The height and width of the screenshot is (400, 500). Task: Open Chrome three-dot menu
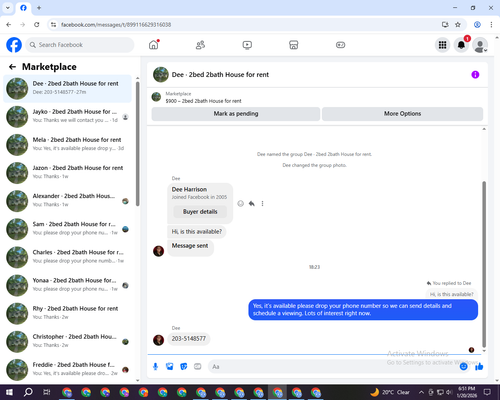(491, 25)
